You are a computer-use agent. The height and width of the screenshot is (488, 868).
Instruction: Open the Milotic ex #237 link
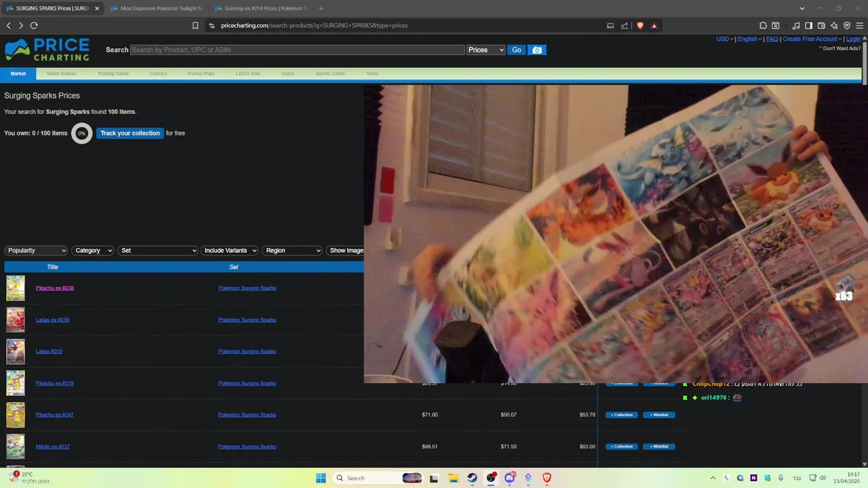pyautogui.click(x=53, y=447)
